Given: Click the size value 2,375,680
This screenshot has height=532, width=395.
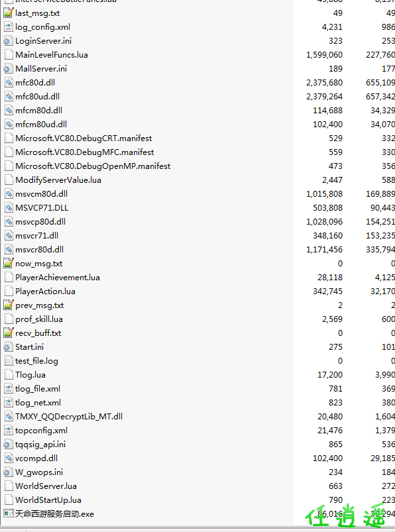Looking at the screenshot, I should click(324, 82).
